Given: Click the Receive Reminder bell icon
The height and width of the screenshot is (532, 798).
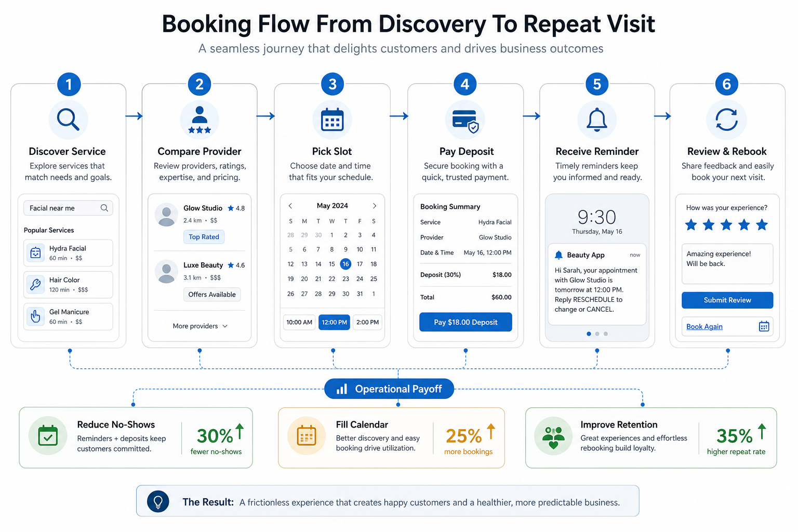Looking at the screenshot, I should coord(597,119).
